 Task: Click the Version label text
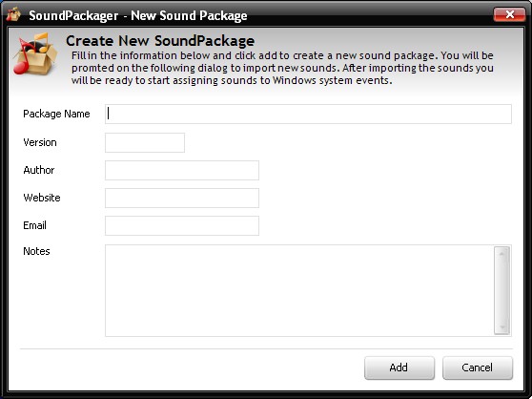[40, 142]
